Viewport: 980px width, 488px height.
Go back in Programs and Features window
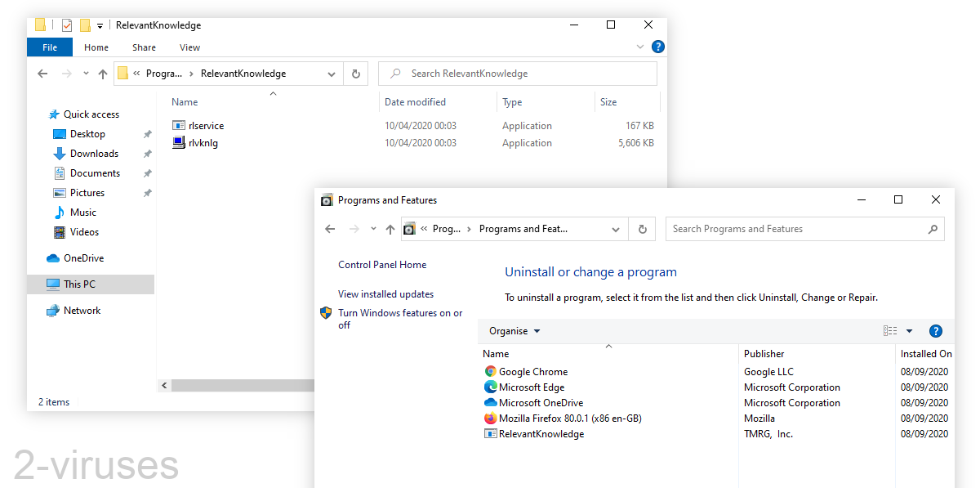pos(330,229)
